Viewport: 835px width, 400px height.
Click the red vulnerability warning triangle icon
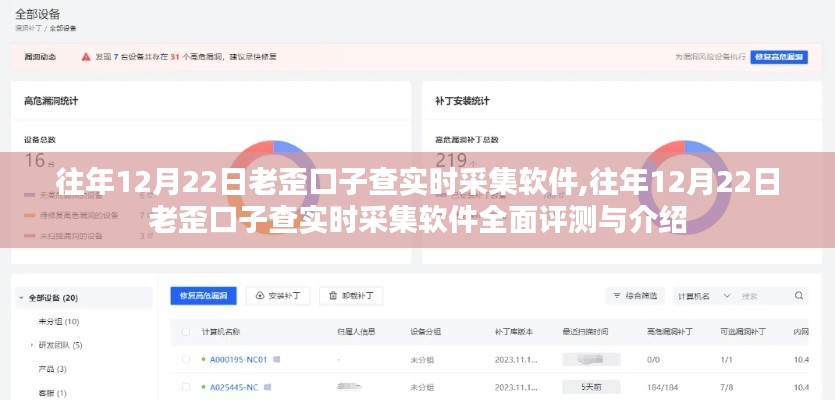(x=88, y=58)
